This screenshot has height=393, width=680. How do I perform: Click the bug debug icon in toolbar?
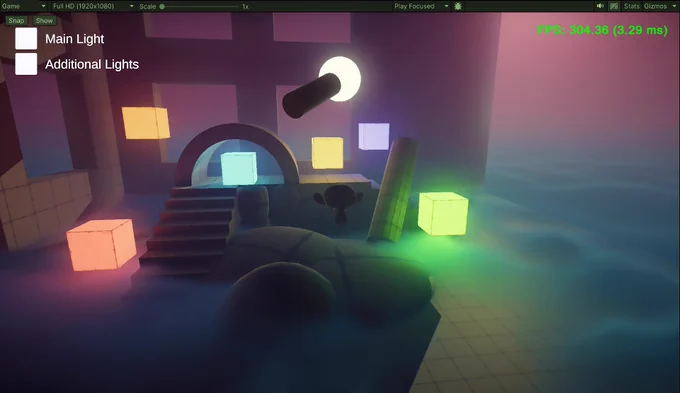pos(458,6)
